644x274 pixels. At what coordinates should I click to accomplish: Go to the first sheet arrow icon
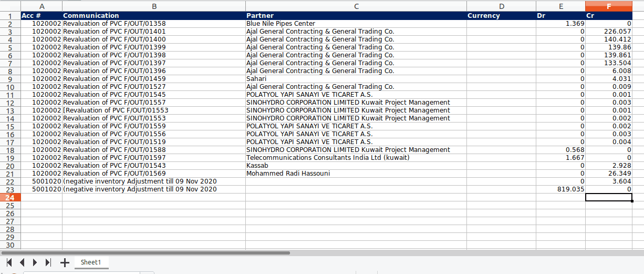[x=9, y=262]
